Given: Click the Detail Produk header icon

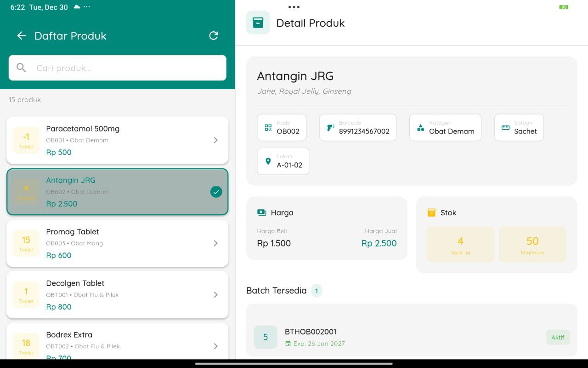Looking at the screenshot, I should [x=258, y=22].
